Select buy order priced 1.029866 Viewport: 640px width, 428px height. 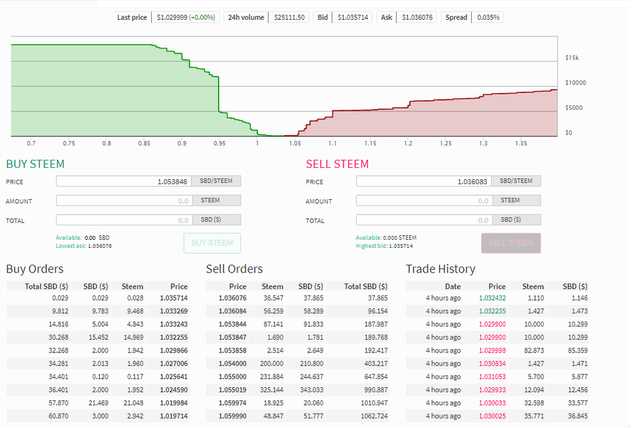[x=98, y=350]
